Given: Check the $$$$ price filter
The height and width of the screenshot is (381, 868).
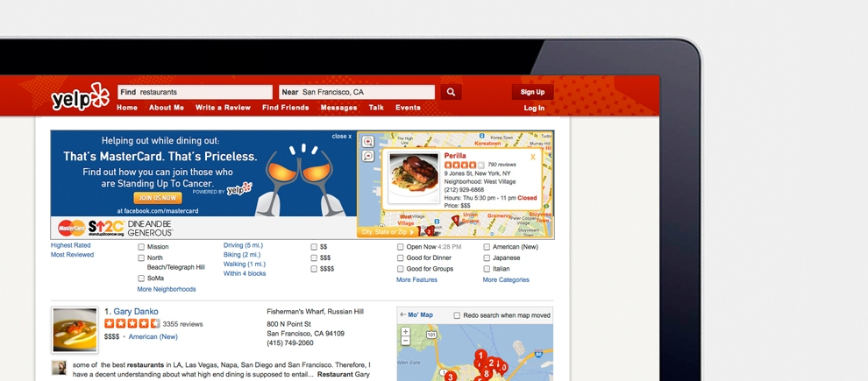Looking at the screenshot, I should 314,269.
